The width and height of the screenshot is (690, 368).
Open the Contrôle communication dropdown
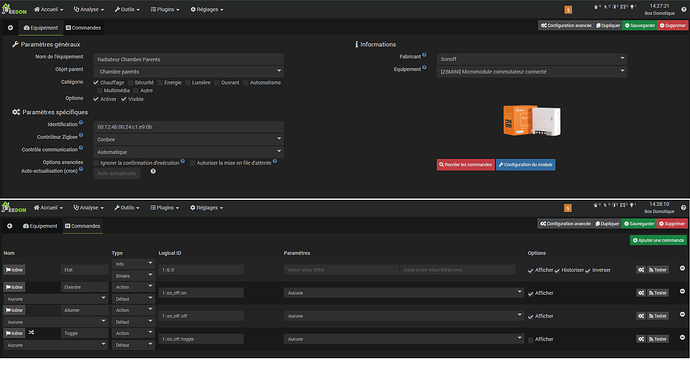pyautogui.click(x=188, y=152)
